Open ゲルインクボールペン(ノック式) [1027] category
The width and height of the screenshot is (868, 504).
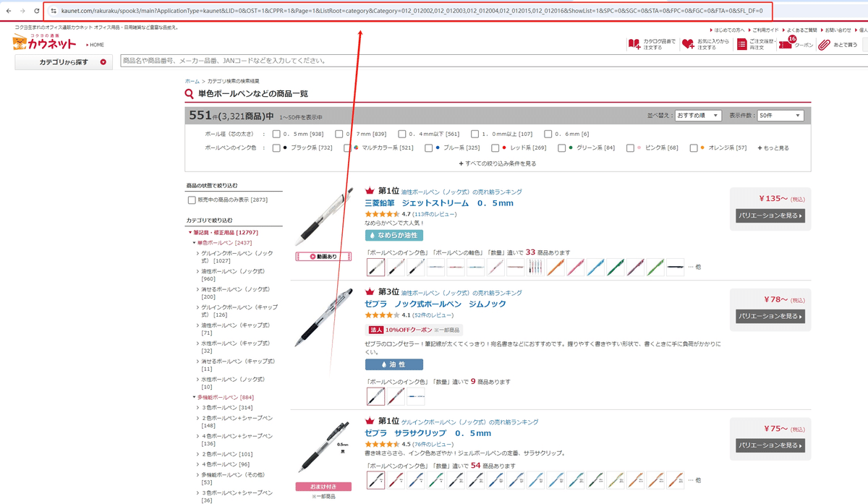click(x=237, y=257)
